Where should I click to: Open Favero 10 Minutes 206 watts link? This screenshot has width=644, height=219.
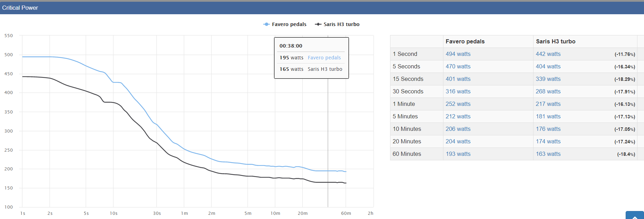(x=458, y=129)
